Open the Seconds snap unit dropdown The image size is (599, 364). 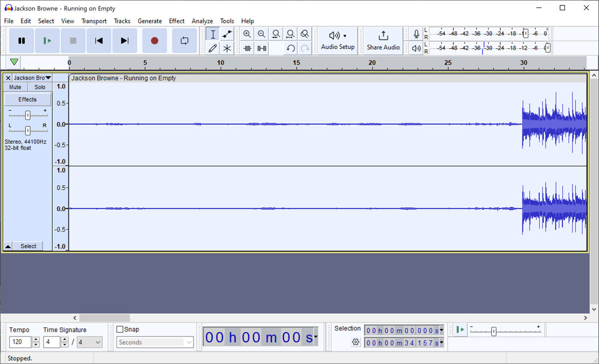(155, 342)
